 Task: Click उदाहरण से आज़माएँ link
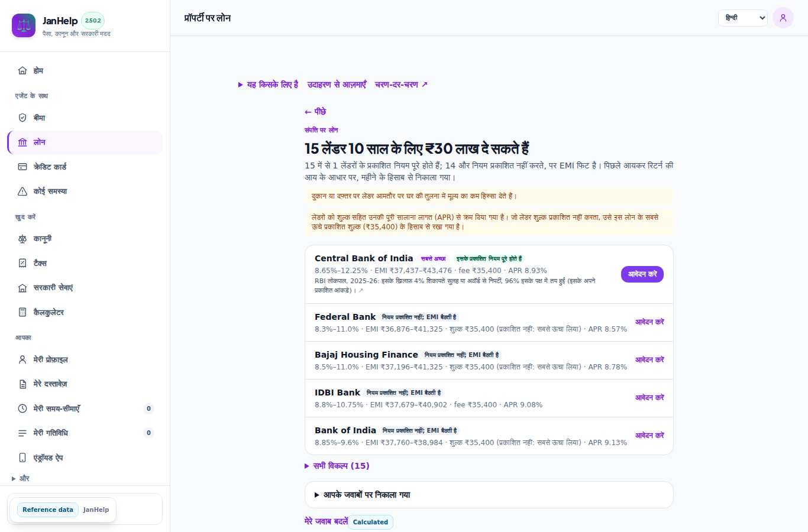(337, 85)
